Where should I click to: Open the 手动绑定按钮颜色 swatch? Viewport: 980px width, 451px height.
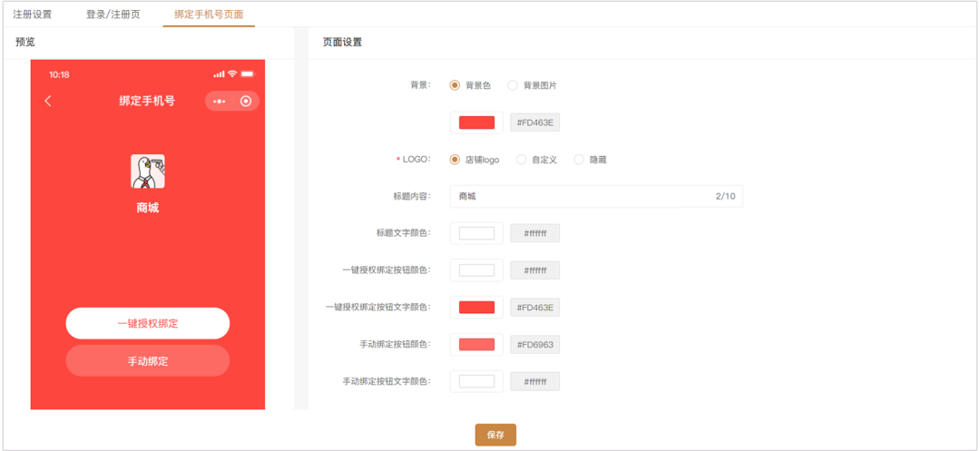[x=476, y=344]
